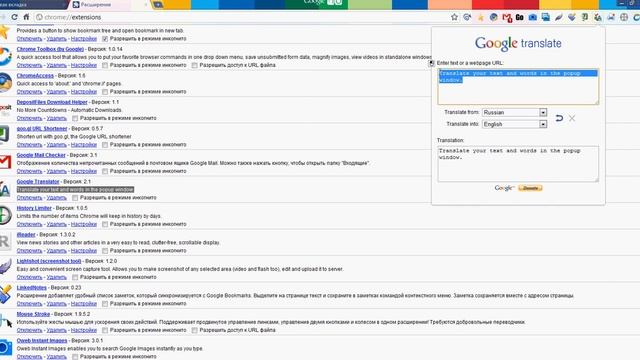Screen dimensions: 640x360
Task: Enable incognito for DepositFiles Download Helper
Action: tap(75, 118)
